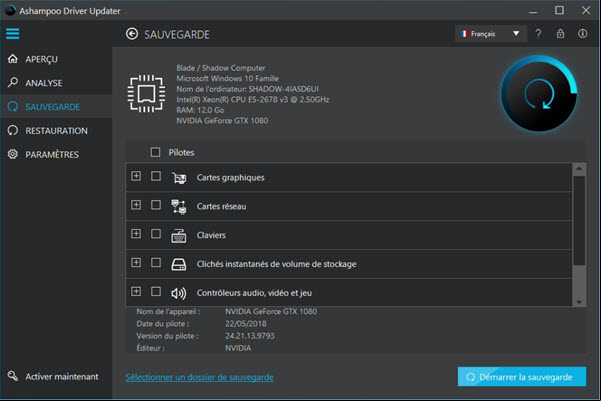Open the Français language dropdown
Image resolution: width=601 pixels, height=401 pixels.
(491, 34)
